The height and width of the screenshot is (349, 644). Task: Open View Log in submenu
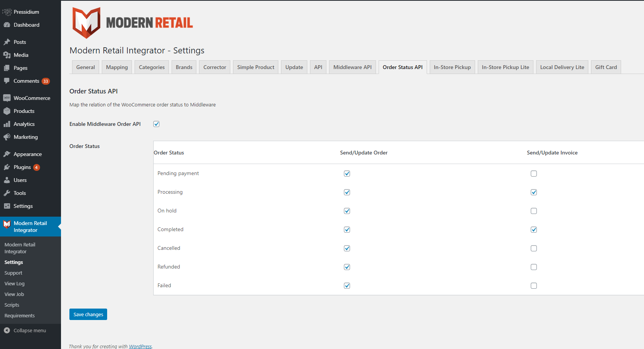coord(14,284)
